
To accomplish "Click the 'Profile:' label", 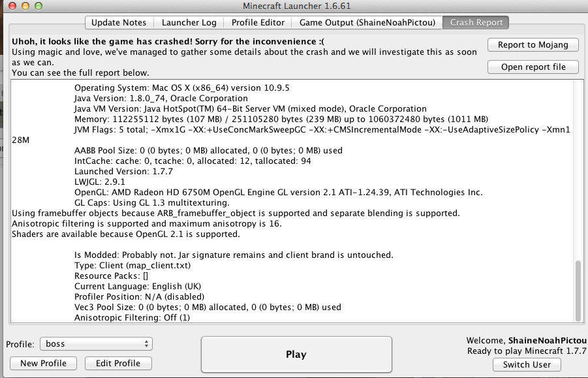I will (20, 344).
